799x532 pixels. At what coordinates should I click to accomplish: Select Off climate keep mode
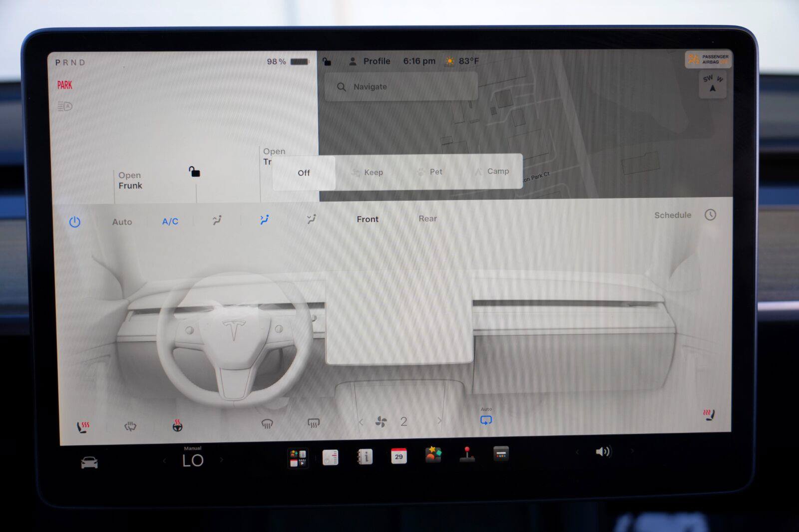(x=304, y=173)
